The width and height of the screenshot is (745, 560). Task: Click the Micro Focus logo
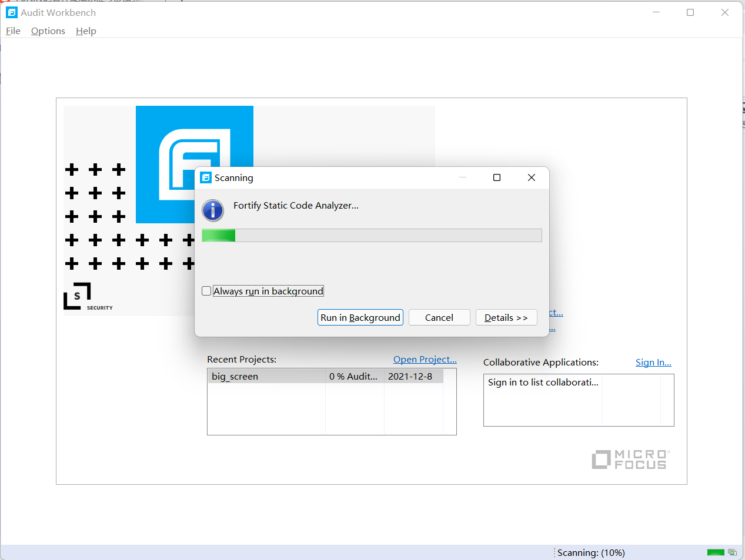coord(631,460)
